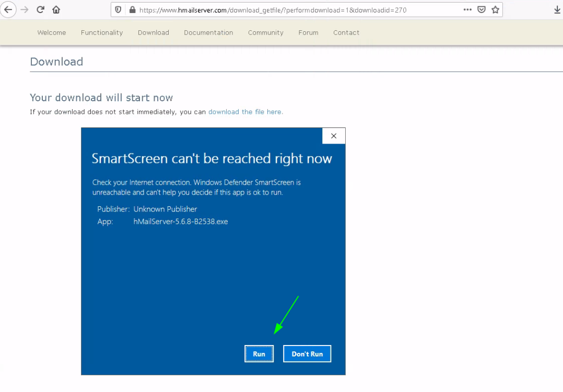Click the 'download the file here' link
The image size is (563, 392).
(245, 112)
